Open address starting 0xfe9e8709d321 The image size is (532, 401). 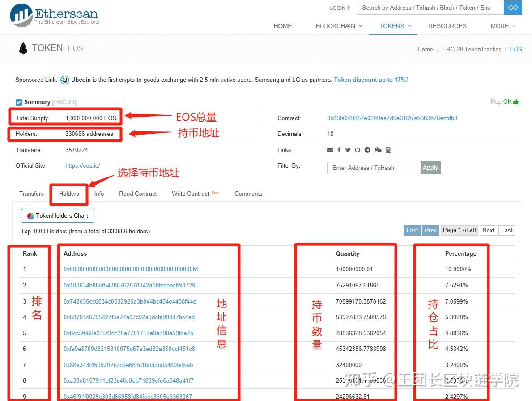point(129,349)
